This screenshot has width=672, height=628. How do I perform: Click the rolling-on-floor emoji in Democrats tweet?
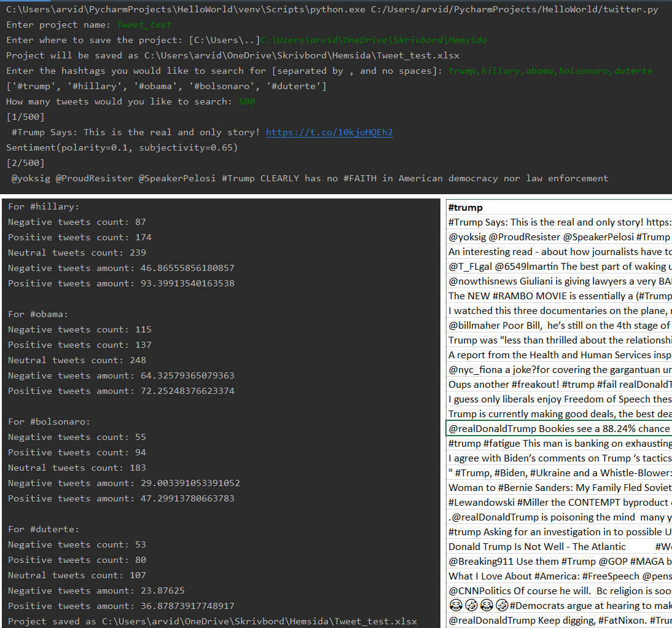471,605
